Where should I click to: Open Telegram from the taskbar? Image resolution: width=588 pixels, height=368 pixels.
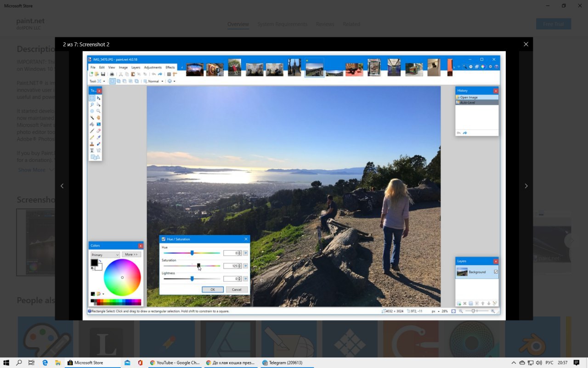[x=288, y=362]
